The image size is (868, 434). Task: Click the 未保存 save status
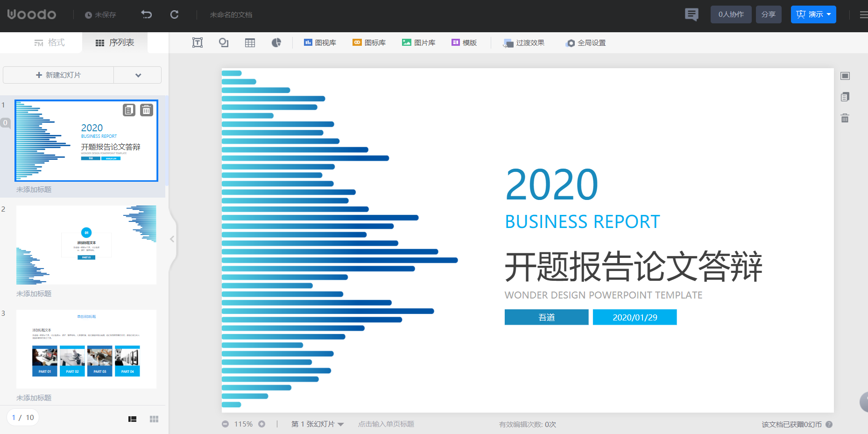(x=100, y=15)
